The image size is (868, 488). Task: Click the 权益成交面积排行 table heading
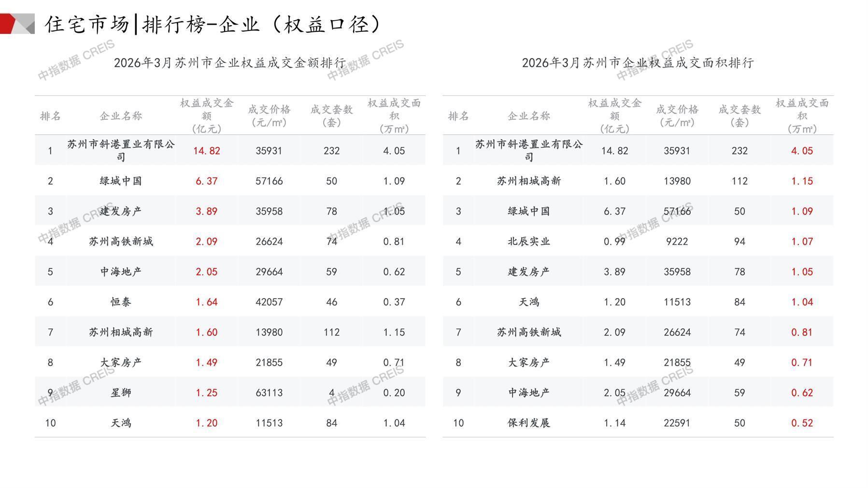pos(638,63)
